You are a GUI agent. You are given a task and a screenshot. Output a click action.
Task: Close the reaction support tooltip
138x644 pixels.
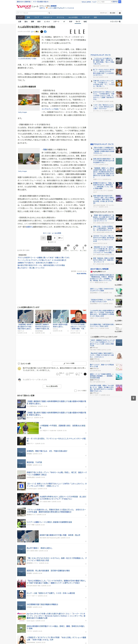60,248
